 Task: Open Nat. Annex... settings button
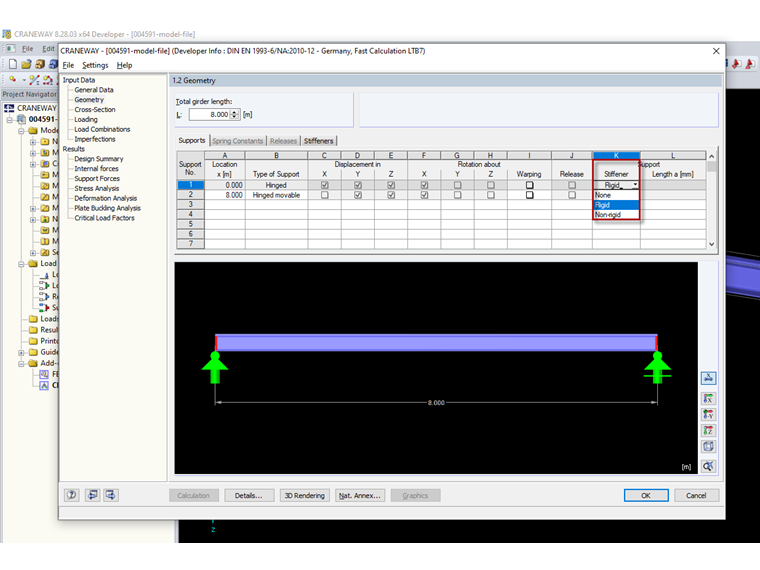360,495
